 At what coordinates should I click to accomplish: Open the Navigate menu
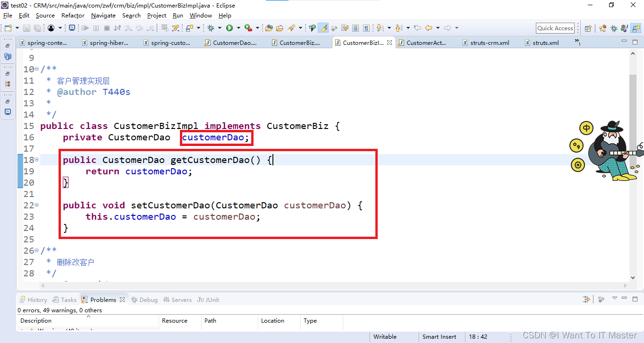[x=103, y=16]
